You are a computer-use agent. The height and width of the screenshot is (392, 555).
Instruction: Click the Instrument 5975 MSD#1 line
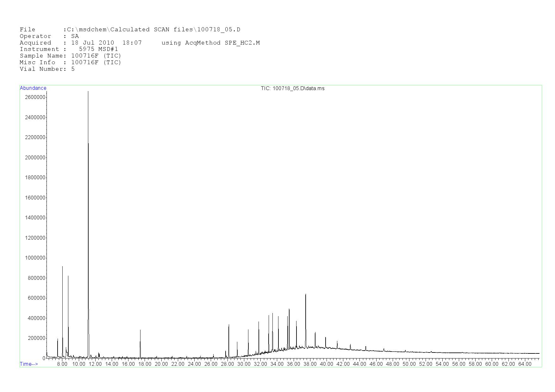69,49
